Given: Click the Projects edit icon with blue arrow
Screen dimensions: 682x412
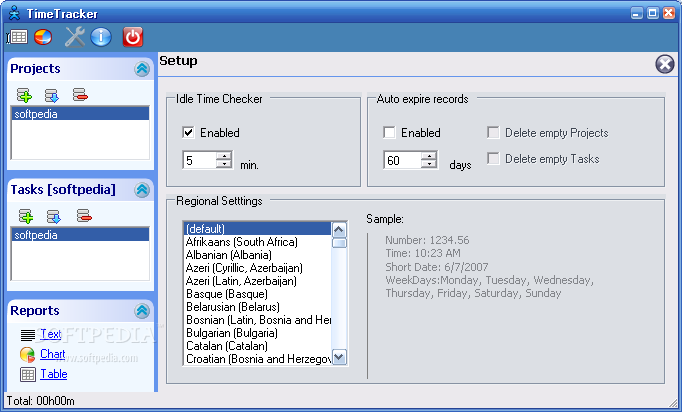Looking at the screenshot, I should (52, 95).
